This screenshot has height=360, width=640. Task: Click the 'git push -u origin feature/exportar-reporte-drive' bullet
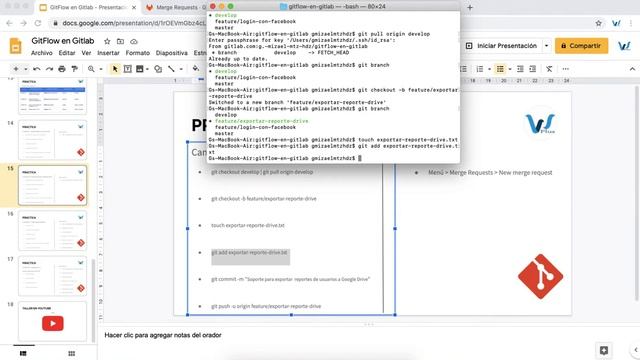266,306
